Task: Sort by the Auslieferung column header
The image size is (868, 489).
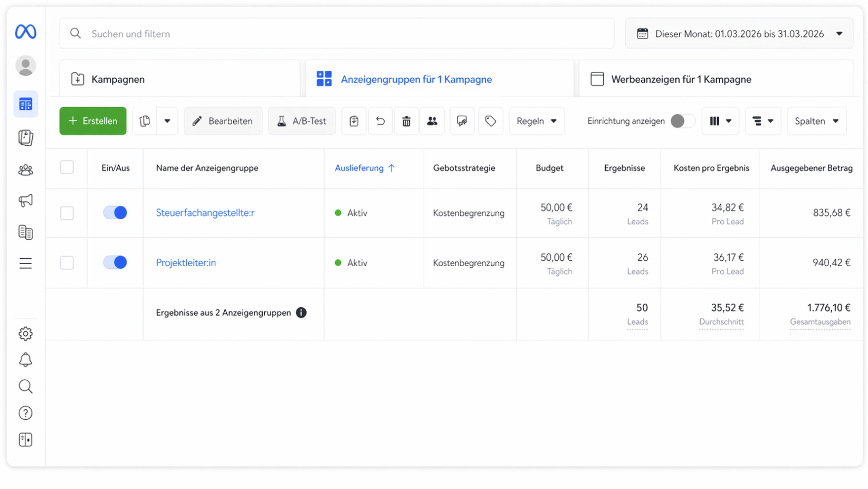Action: click(359, 168)
